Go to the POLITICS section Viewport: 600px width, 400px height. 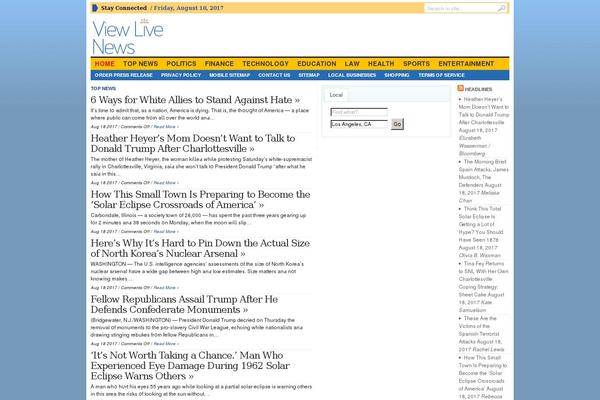click(x=181, y=64)
